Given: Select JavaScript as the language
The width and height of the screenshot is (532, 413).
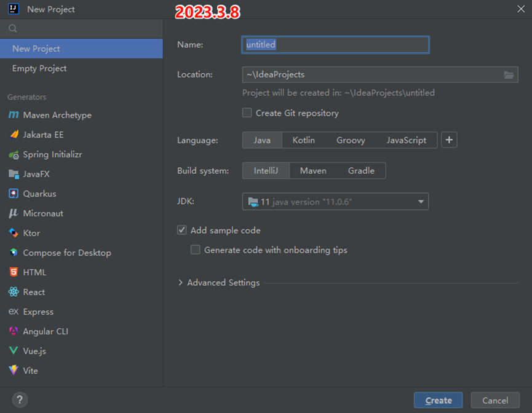Looking at the screenshot, I should 407,140.
